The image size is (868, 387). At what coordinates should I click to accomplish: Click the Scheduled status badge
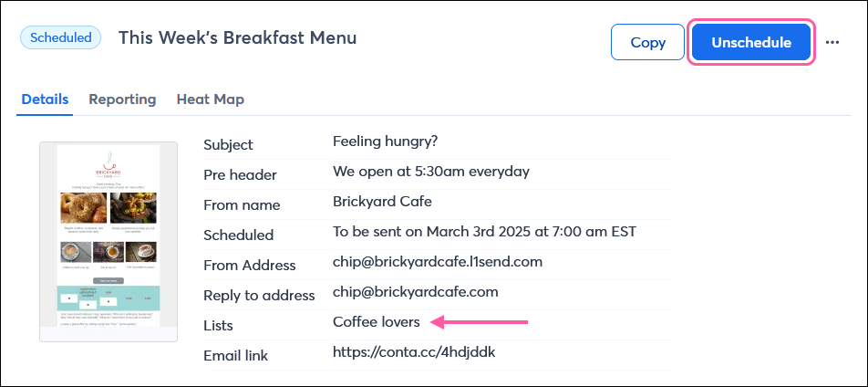click(x=61, y=38)
